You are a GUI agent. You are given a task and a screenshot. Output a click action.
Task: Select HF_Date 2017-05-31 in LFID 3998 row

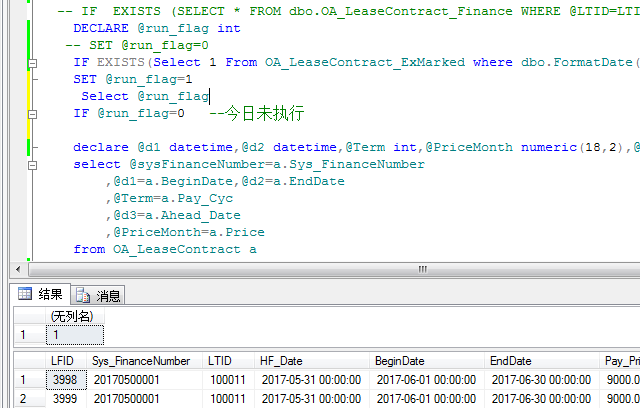tap(312, 380)
